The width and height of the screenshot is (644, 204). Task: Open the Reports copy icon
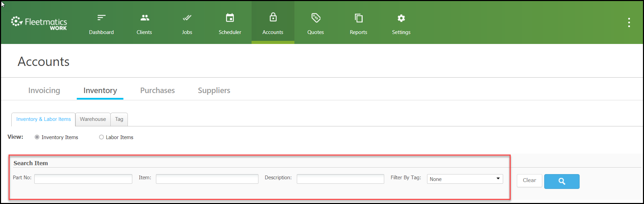click(359, 18)
